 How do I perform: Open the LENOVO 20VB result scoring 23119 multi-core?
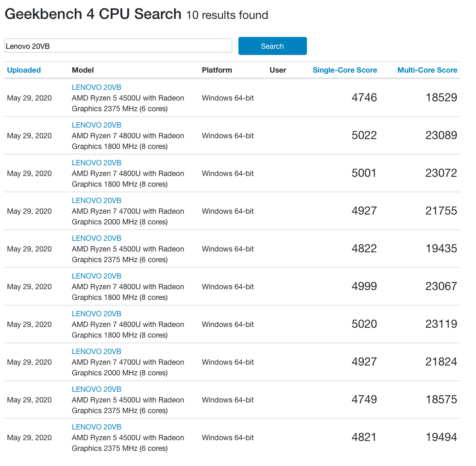coord(96,314)
